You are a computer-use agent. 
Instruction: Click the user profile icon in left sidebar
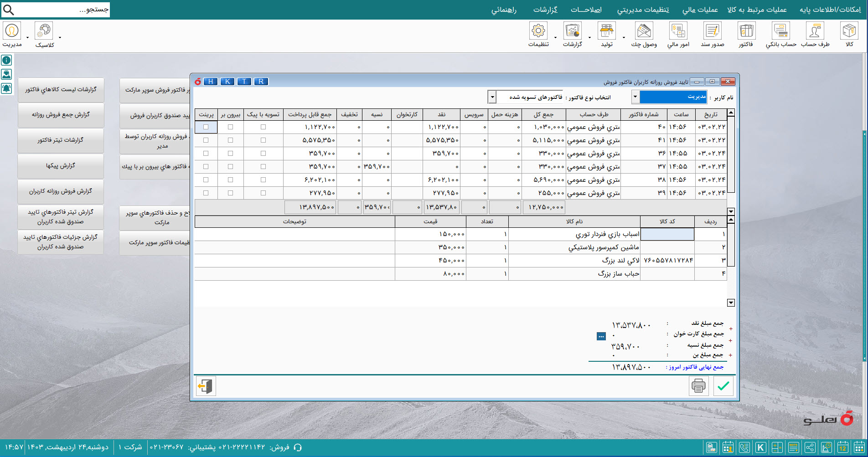tap(6, 74)
